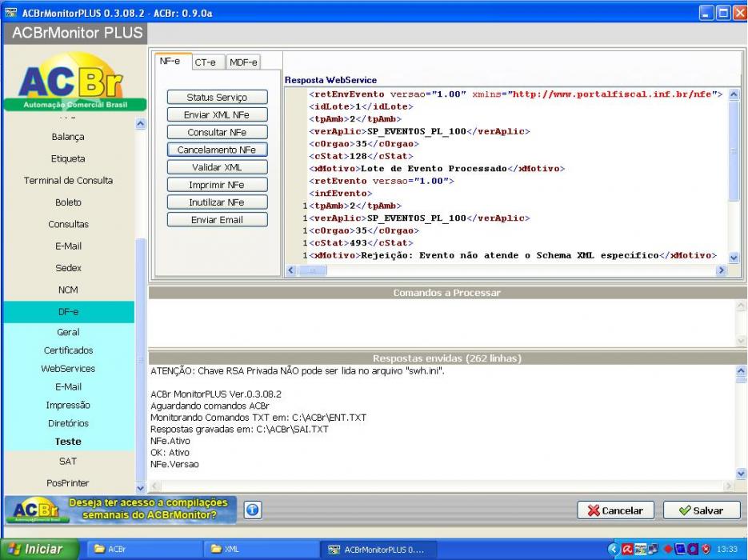The height and width of the screenshot is (560, 748).
Task: Switch to the MDF-e tab
Action: tap(243, 62)
